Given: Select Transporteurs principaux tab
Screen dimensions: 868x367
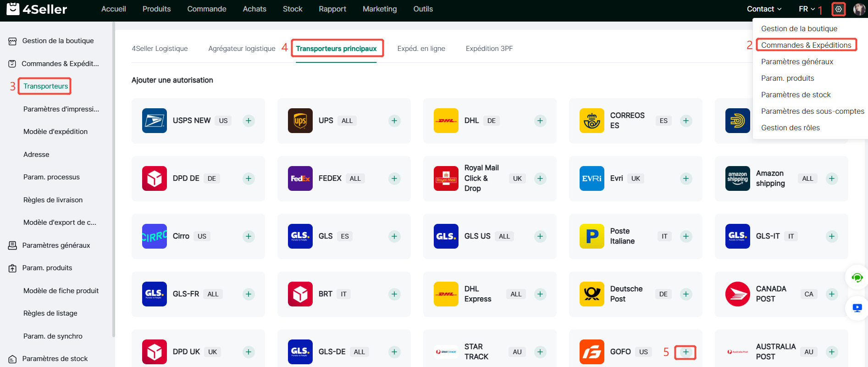Looking at the screenshot, I should click(336, 49).
